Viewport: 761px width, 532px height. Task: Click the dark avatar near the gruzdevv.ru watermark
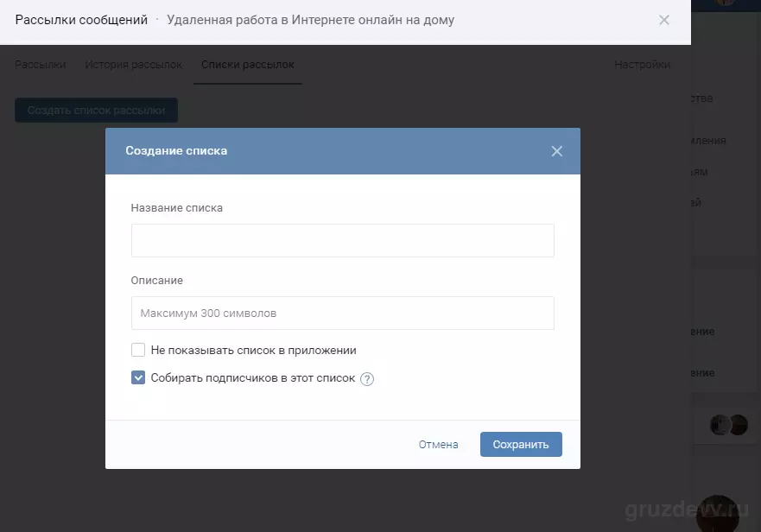[718, 514]
